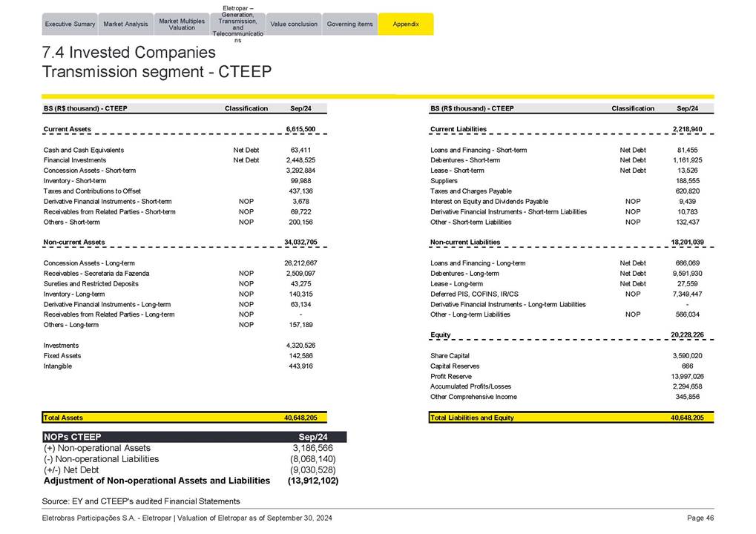Open the Eletropar Generation, Transmission tab
Viewport: 756px width, 534px height.
point(237,24)
